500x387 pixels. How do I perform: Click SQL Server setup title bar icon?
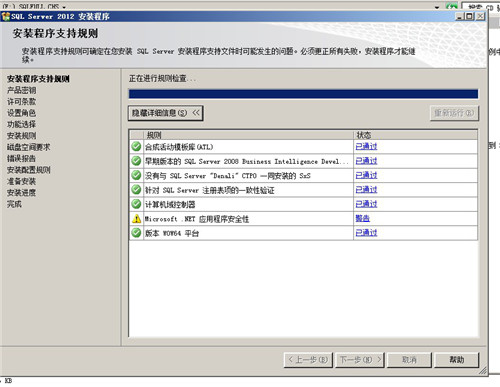6,16
